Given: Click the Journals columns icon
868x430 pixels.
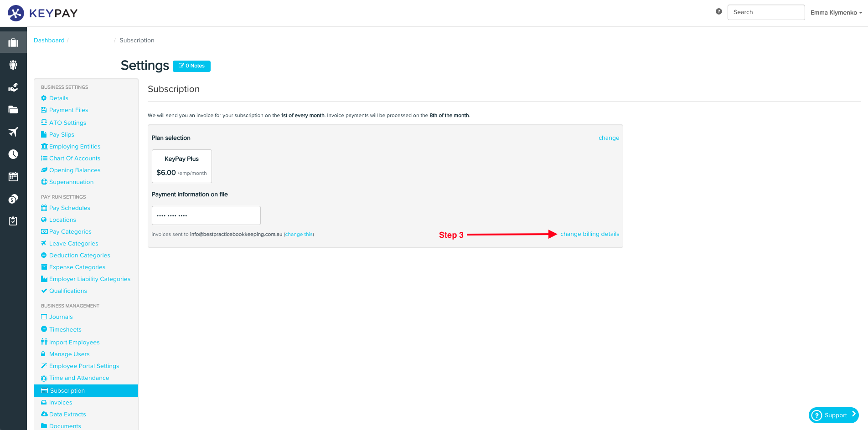Looking at the screenshot, I should pos(44,317).
